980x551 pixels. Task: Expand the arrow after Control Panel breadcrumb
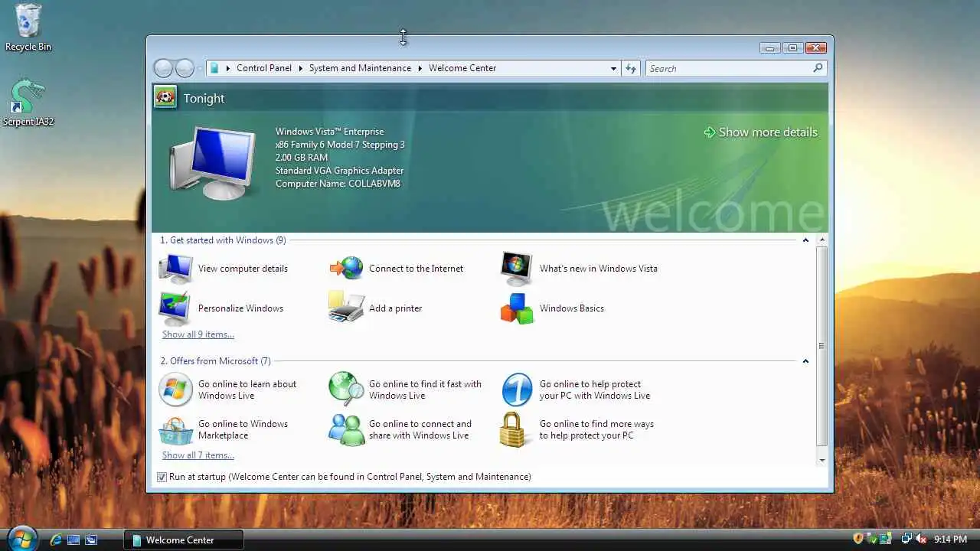pyautogui.click(x=301, y=68)
